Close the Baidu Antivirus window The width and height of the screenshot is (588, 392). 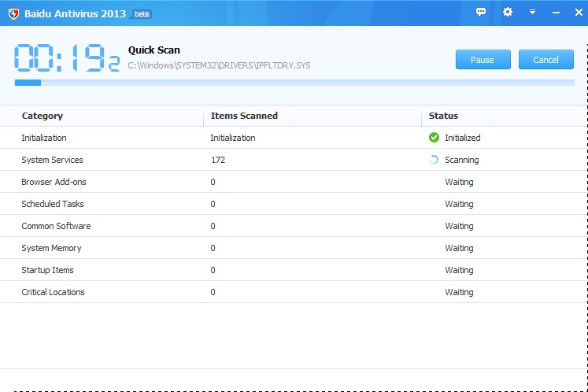click(x=577, y=13)
